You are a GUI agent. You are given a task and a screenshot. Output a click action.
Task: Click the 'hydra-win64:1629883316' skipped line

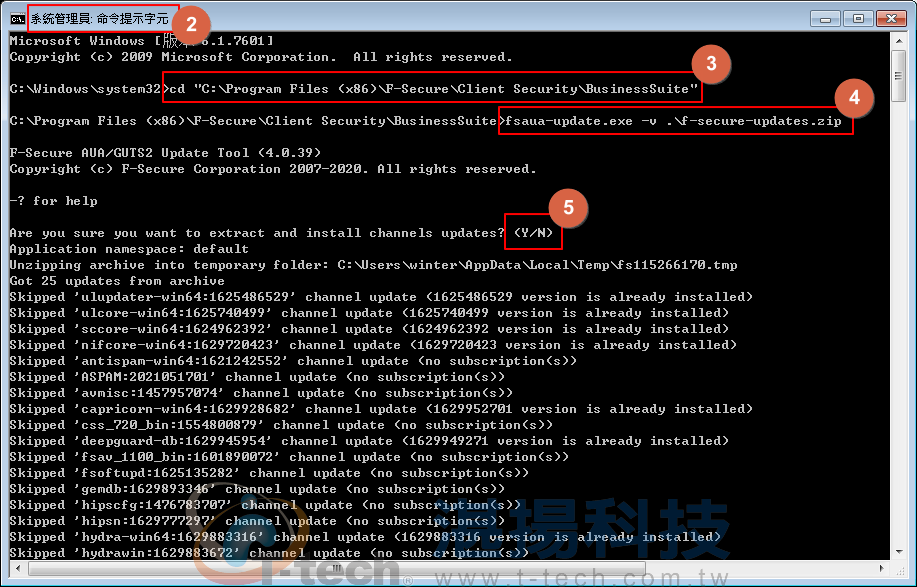[365, 537]
